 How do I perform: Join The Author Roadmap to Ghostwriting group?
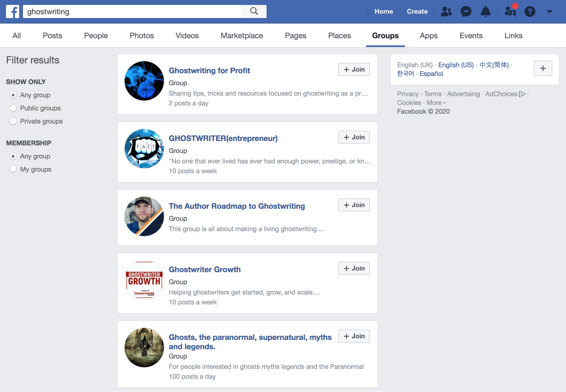point(354,205)
